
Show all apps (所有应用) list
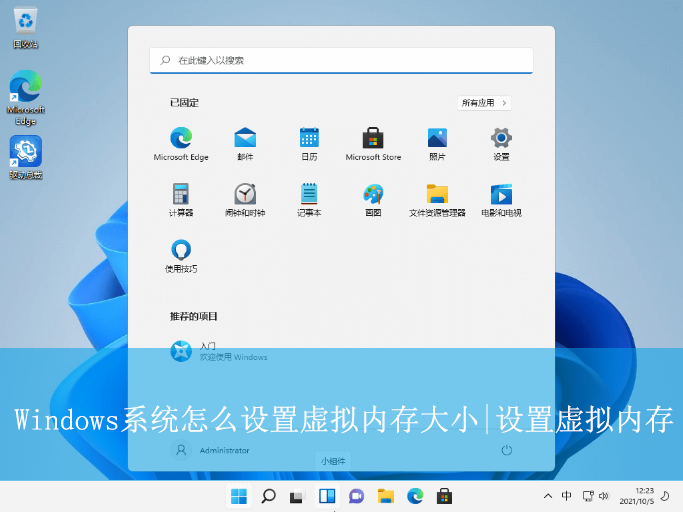coord(484,103)
